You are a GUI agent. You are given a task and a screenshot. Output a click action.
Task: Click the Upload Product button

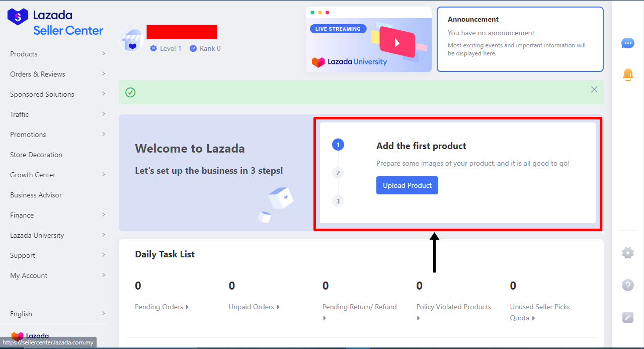click(407, 185)
